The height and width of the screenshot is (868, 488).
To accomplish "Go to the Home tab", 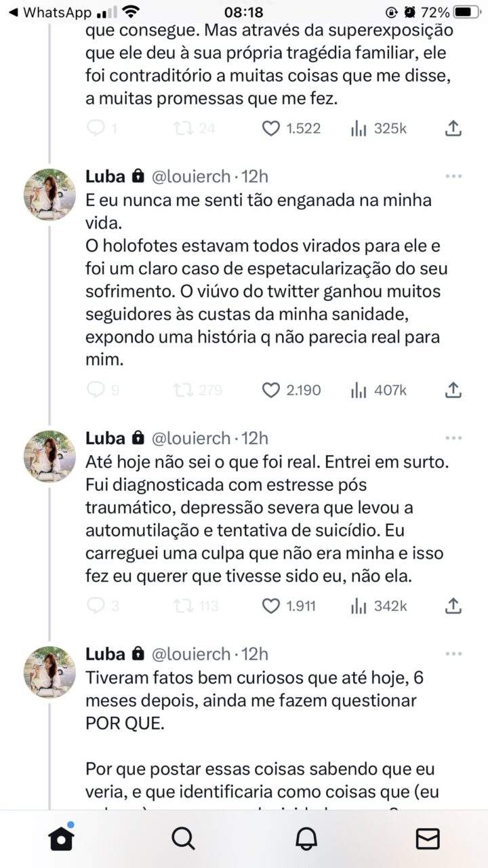I will [x=61, y=839].
